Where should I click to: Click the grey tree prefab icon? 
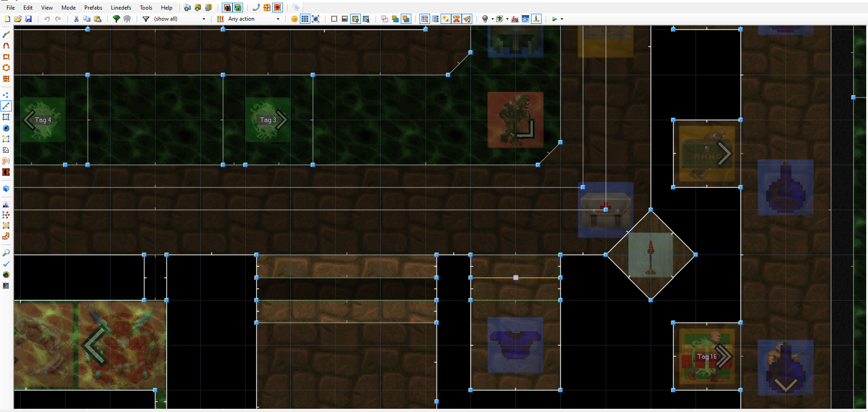[127, 19]
